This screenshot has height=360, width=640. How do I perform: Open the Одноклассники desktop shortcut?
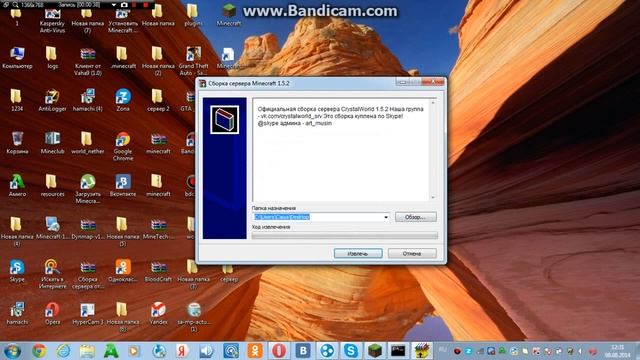point(123,271)
